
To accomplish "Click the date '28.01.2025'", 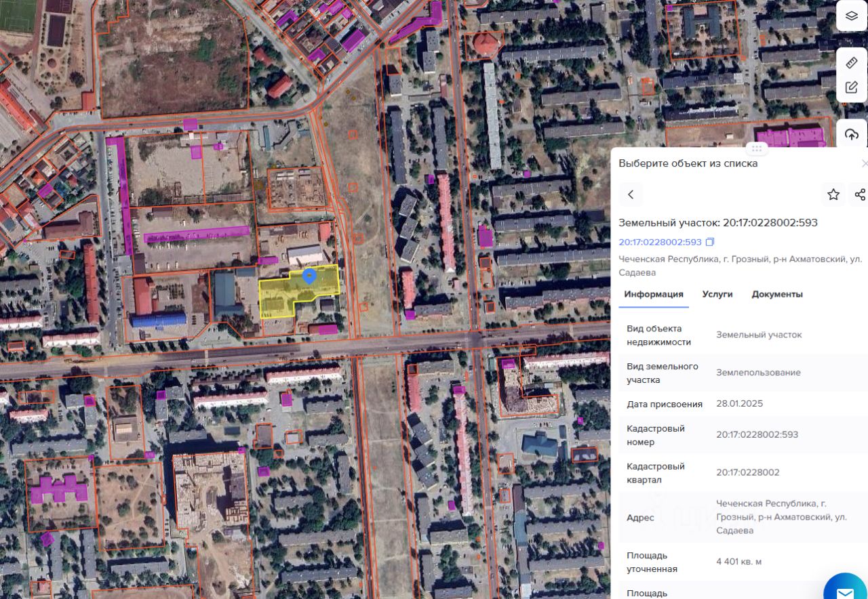I will 739,404.
